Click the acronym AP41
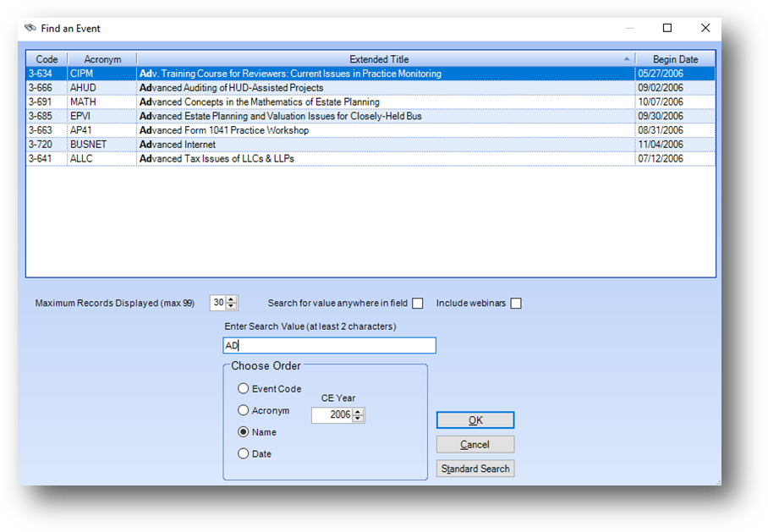The image size is (768, 532). click(81, 130)
